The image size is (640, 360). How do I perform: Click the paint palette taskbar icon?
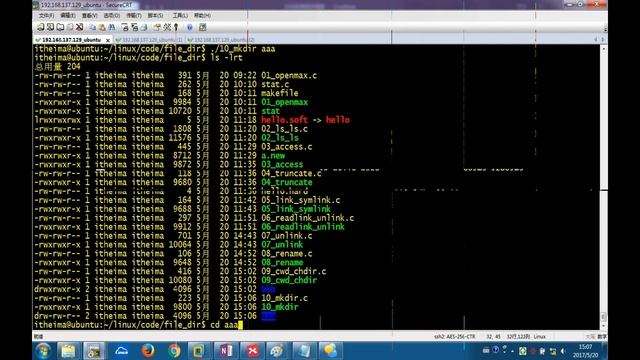(278, 351)
